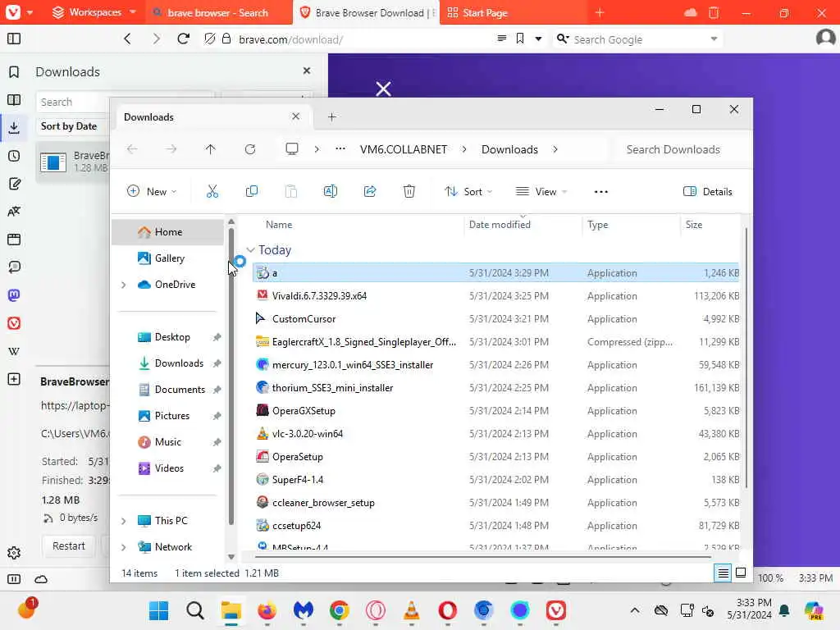Viewport: 840px width, 630px height.
Task: Click the bookmark page icon in address bar
Action: coord(519,39)
